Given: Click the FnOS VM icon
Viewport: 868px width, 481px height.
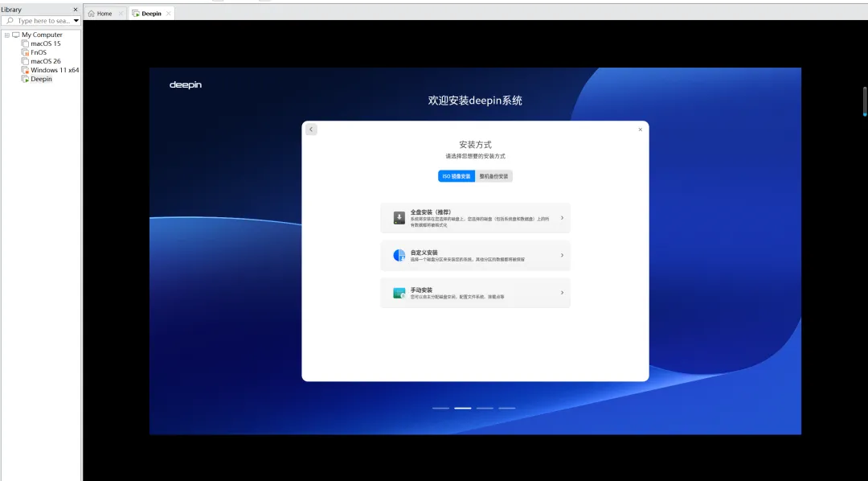Looking at the screenshot, I should click(25, 52).
